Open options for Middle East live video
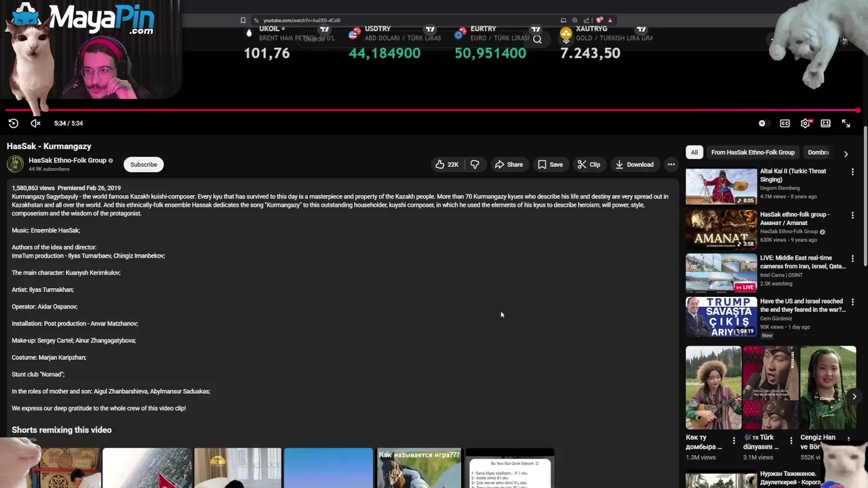The width and height of the screenshot is (868, 488). [852, 259]
